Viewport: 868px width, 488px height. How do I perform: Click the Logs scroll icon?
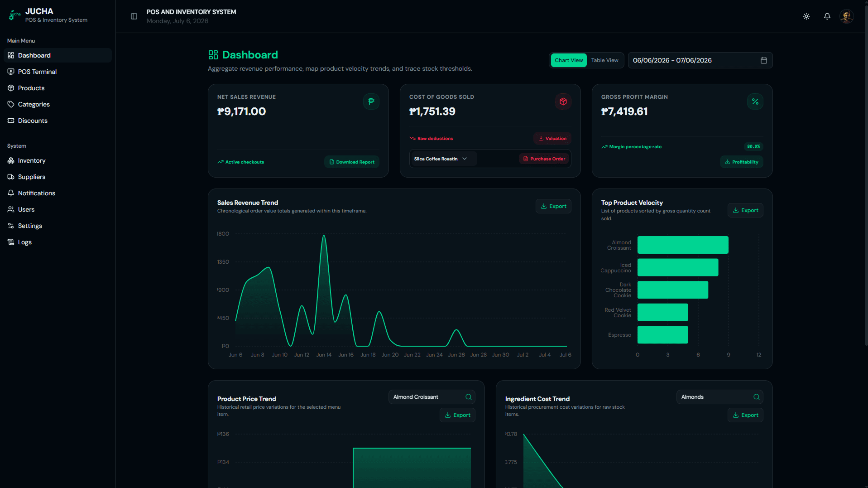11,242
